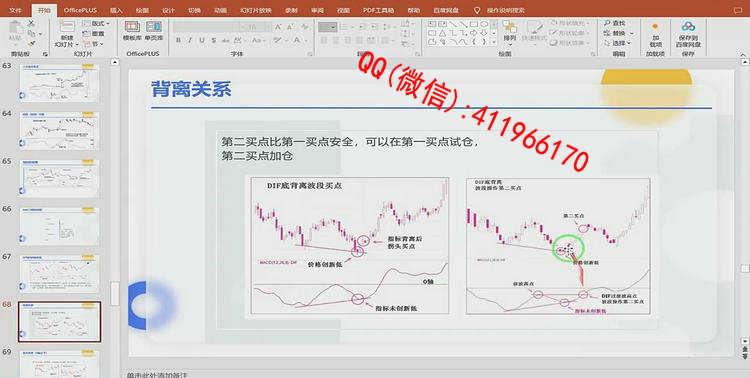
Task: Open the Layout (版式) dropdown
Action: [x=96, y=23]
